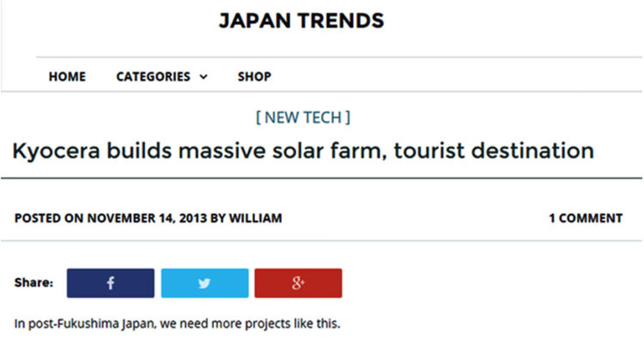Tweet this article via Twitter bird icon
The width and height of the screenshot is (644, 339).
pyautogui.click(x=205, y=283)
